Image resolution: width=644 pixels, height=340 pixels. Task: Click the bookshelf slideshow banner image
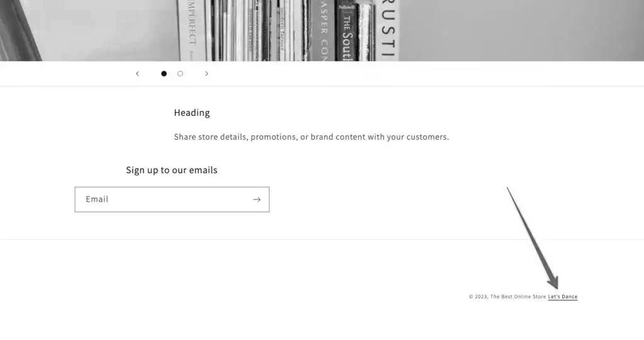tap(322, 30)
